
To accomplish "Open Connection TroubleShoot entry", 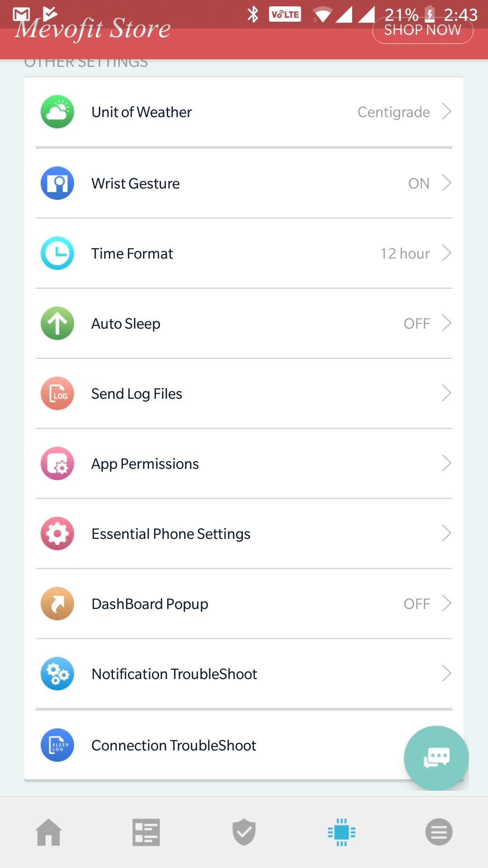I will [174, 745].
